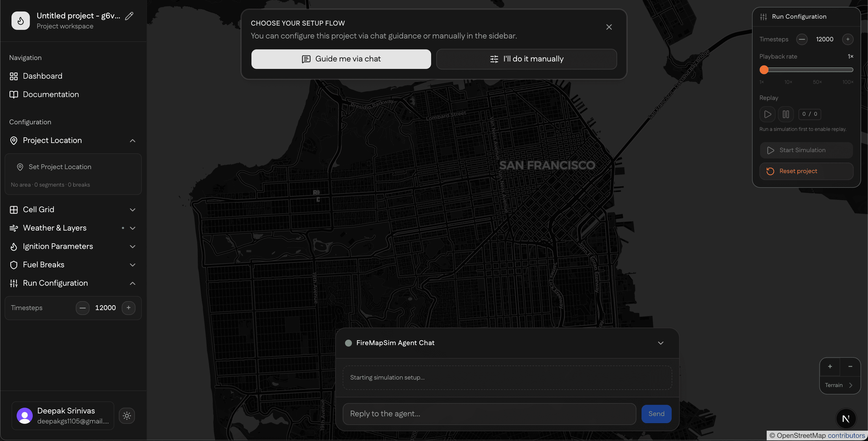Viewport: 868px width, 441px height.
Task: Decrease Timesteps in Run Configuration panel
Action: 802,39
